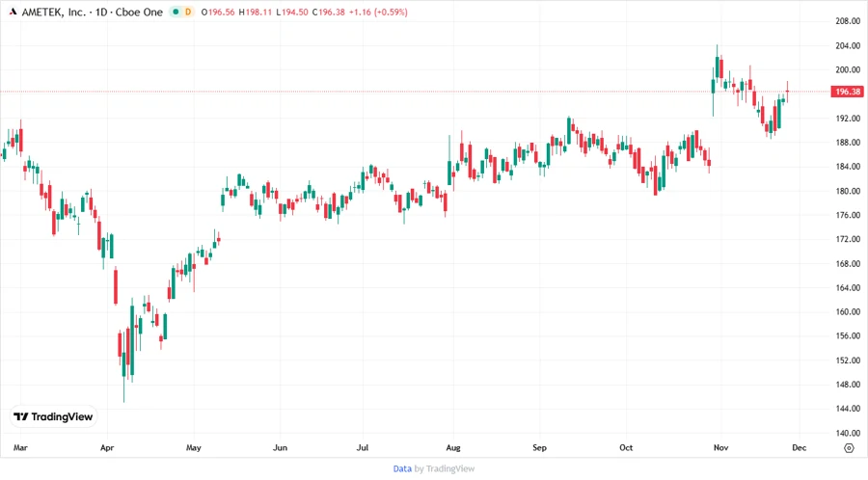This screenshot has height=480, width=868.
Task: Click the Jul label on the time axis
Action: (x=362, y=447)
